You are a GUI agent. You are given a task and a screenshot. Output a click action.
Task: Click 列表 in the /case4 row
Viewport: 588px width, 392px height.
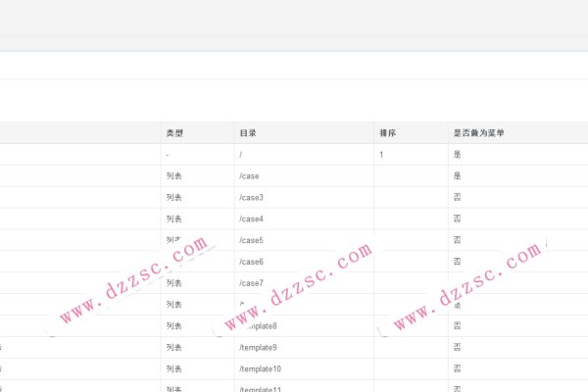click(174, 219)
